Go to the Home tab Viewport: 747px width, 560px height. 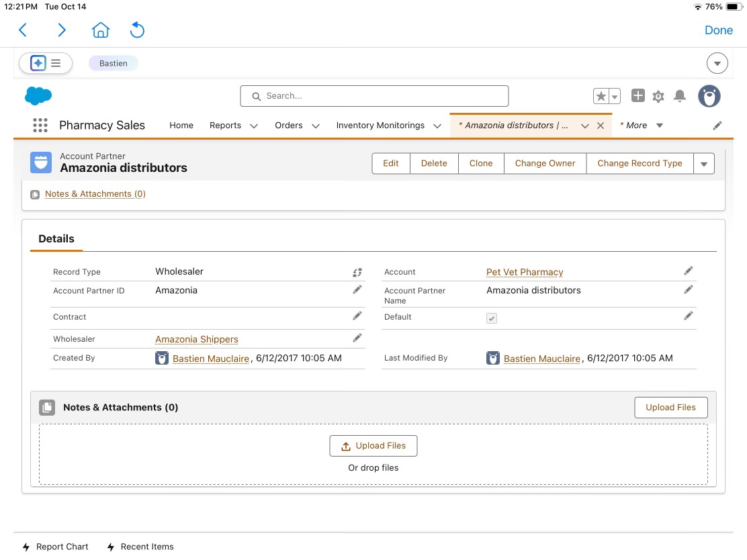181,126
